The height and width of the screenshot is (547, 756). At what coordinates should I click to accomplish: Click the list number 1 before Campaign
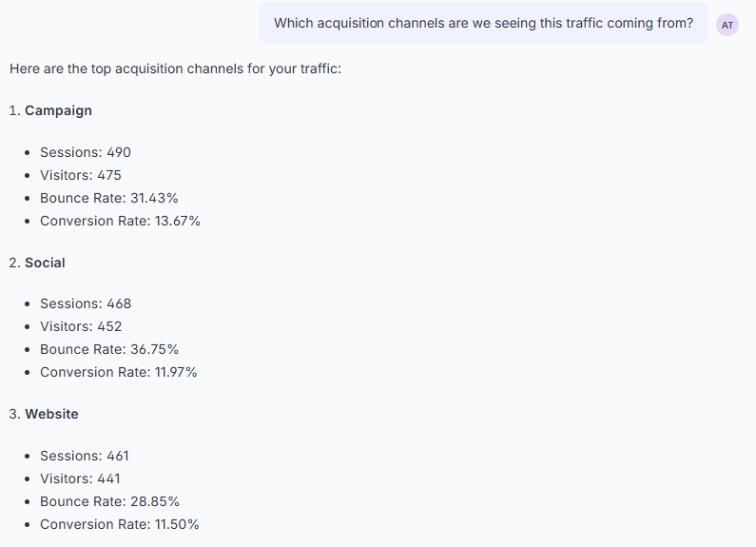tap(14, 110)
